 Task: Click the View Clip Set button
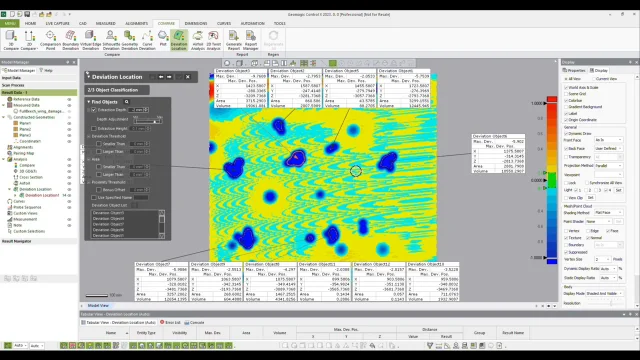point(590,198)
